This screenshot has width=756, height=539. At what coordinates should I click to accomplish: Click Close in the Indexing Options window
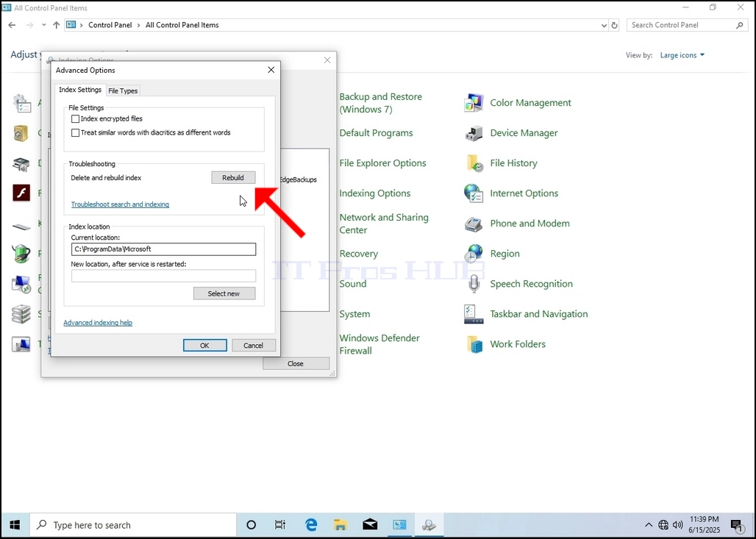[296, 363]
